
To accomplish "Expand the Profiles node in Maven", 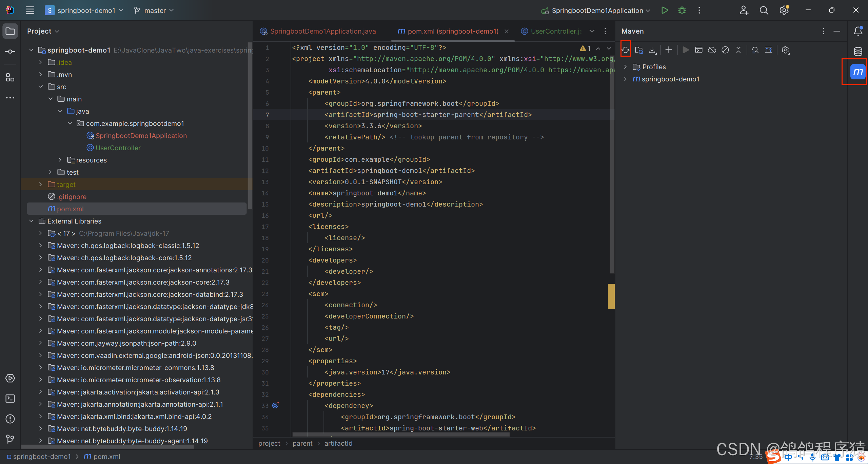I will pos(625,67).
